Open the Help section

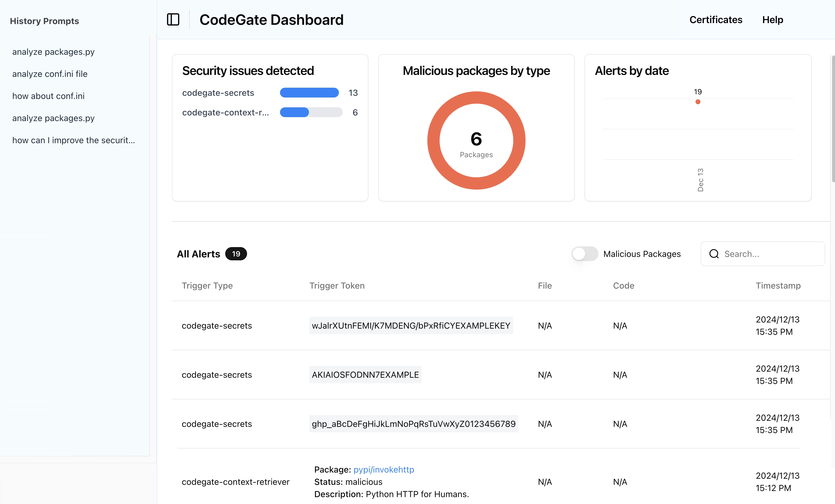[x=773, y=19]
